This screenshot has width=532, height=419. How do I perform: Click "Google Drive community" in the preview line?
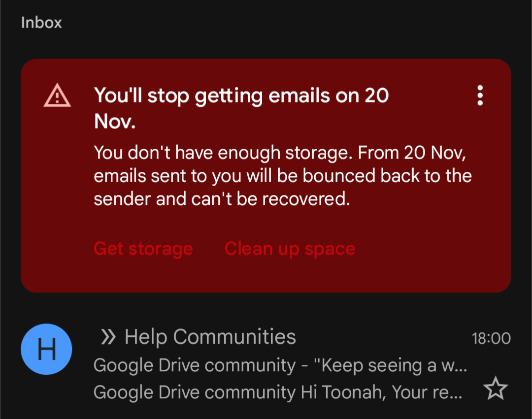tap(195, 392)
